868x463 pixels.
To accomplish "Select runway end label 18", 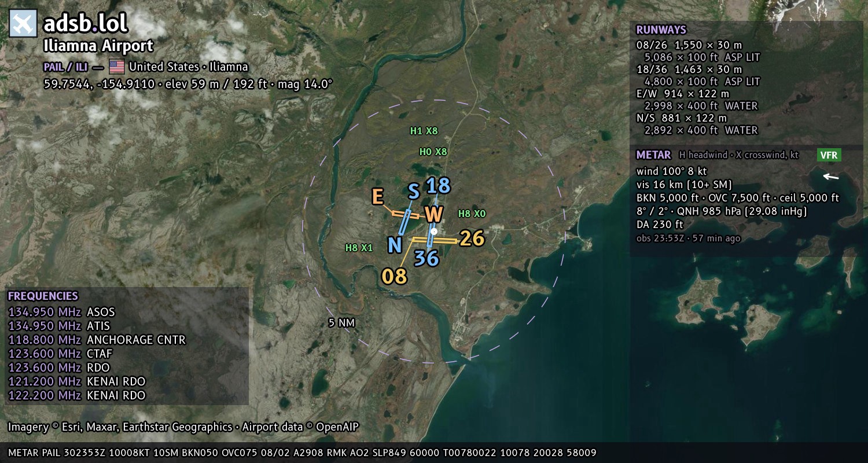I will (x=438, y=185).
